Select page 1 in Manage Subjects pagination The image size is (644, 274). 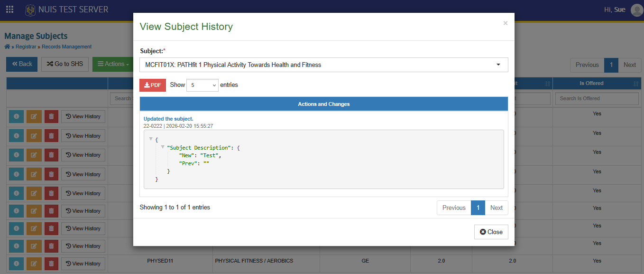611,65
